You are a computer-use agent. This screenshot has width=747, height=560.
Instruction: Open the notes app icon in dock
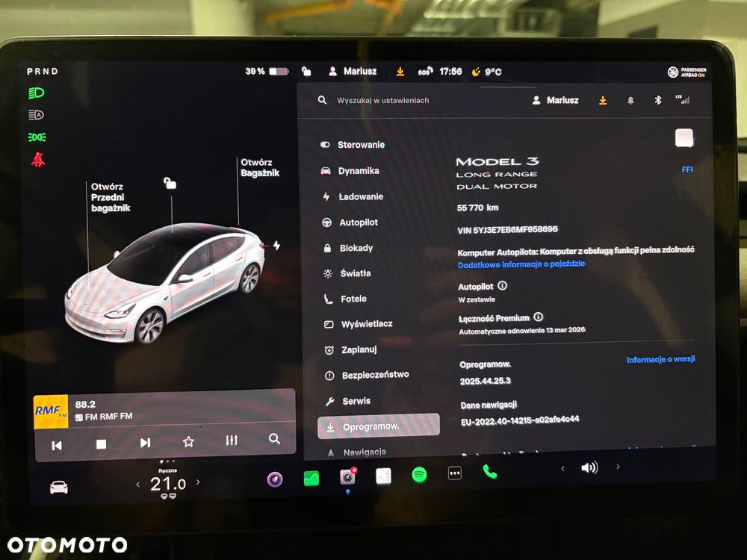coord(383,476)
